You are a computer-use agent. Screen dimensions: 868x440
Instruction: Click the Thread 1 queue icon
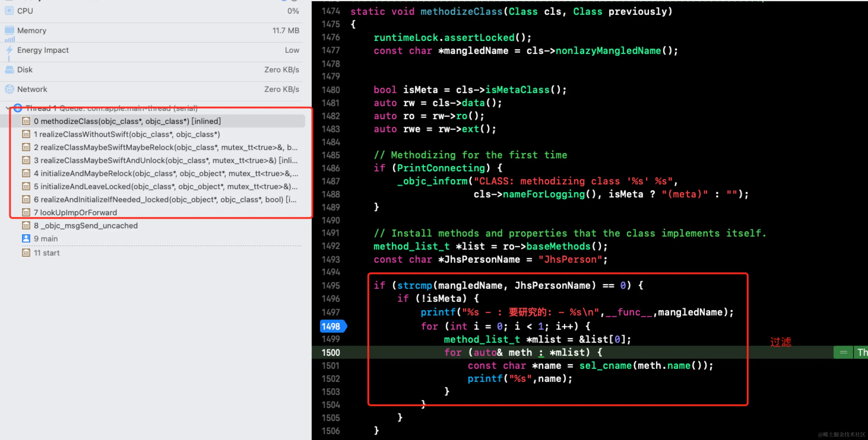(x=18, y=108)
